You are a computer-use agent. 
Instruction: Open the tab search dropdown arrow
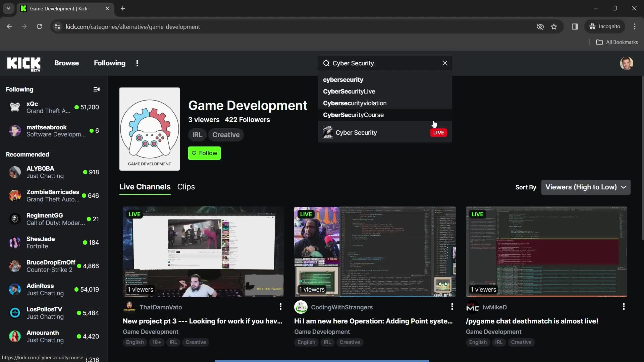click(x=8, y=8)
